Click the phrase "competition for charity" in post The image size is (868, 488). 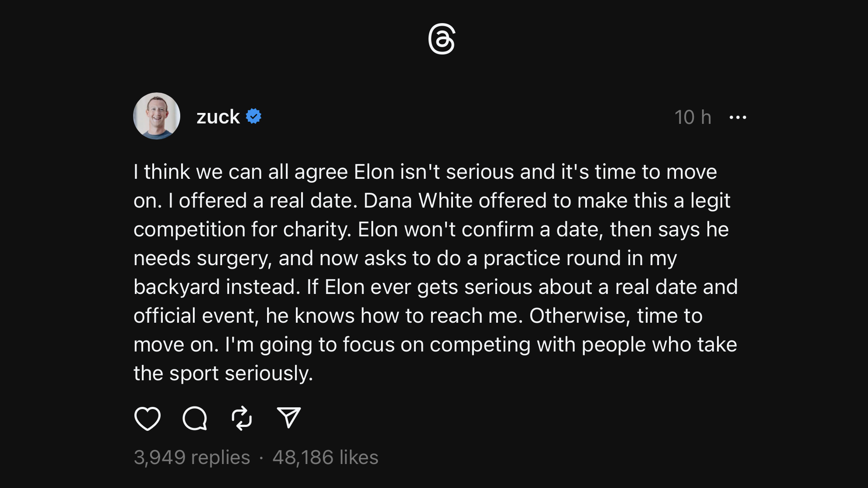[242, 229]
